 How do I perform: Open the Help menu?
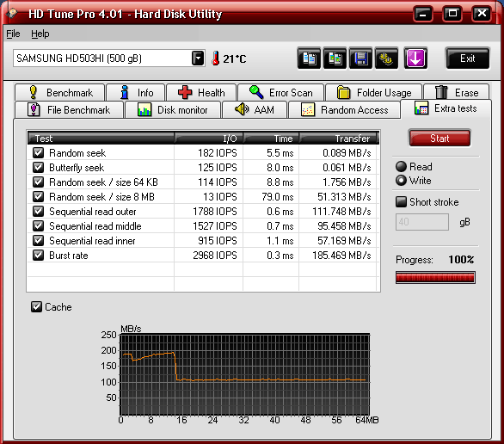40,34
